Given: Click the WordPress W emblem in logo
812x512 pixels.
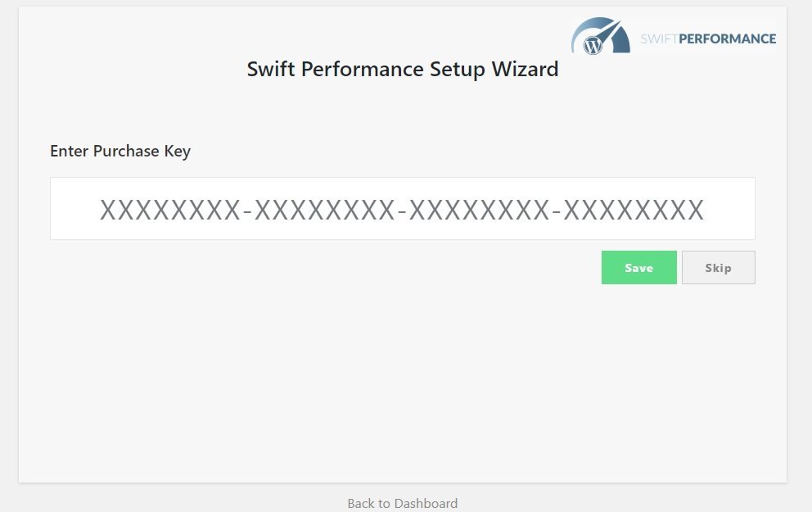Looking at the screenshot, I should click(593, 46).
